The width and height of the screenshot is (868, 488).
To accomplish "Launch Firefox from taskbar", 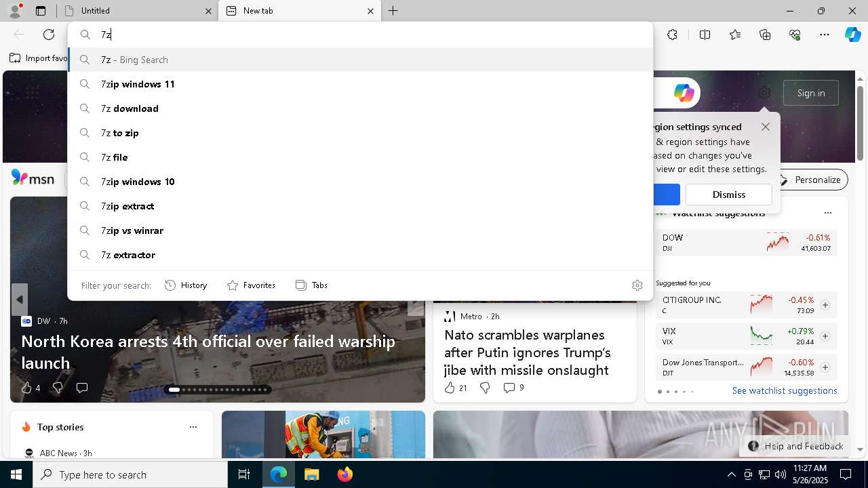I will [x=344, y=474].
